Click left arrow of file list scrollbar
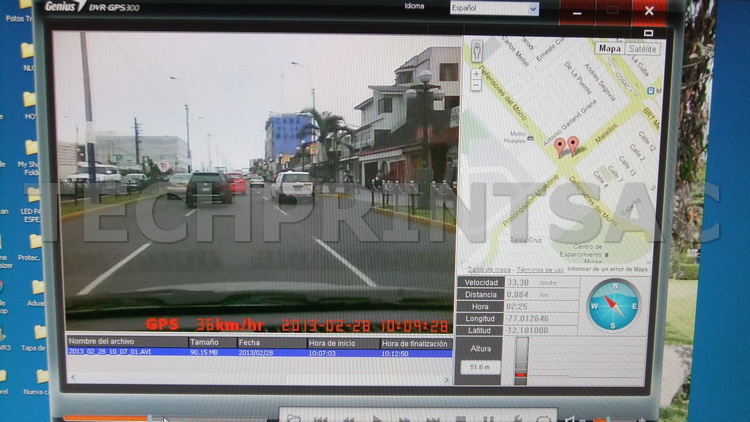The height and width of the screenshot is (422, 750). (x=73, y=378)
